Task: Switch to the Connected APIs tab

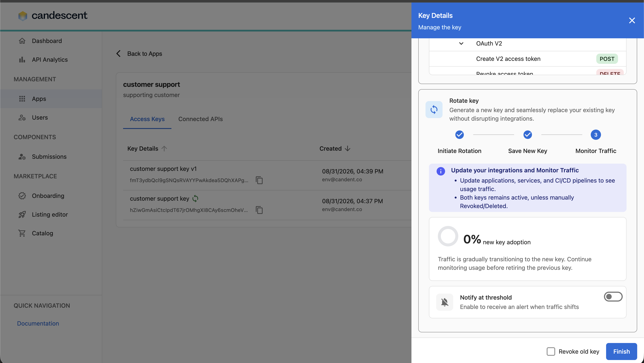Action: click(x=200, y=119)
